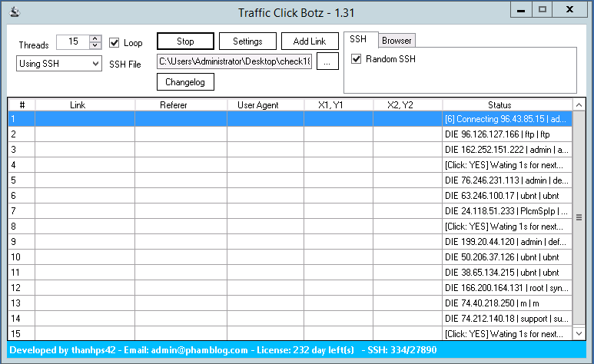The height and width of the screenshot is (364, 594).
Task: Select status DIE 199.20.44.120 in row 9
Action: [x=507, y=242]
